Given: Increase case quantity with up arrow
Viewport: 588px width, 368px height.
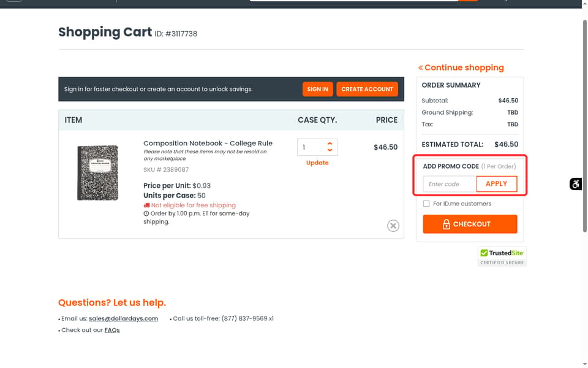Looking at the screenshot, I should click(330, 144).
